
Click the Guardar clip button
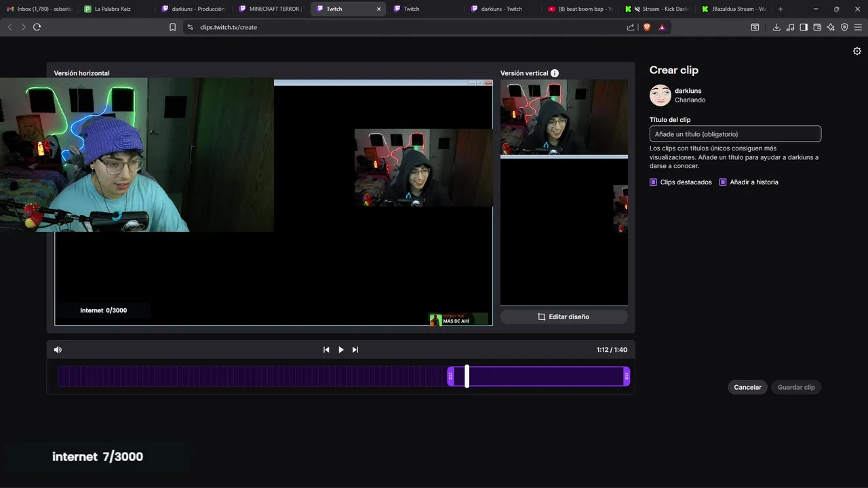tap(796, 388)
